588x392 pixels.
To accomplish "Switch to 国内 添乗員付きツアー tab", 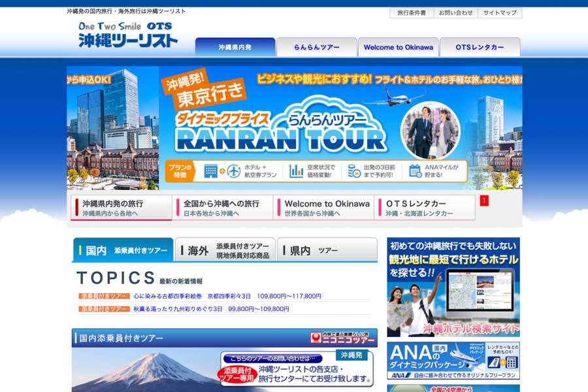I will [x=123, y=250].
